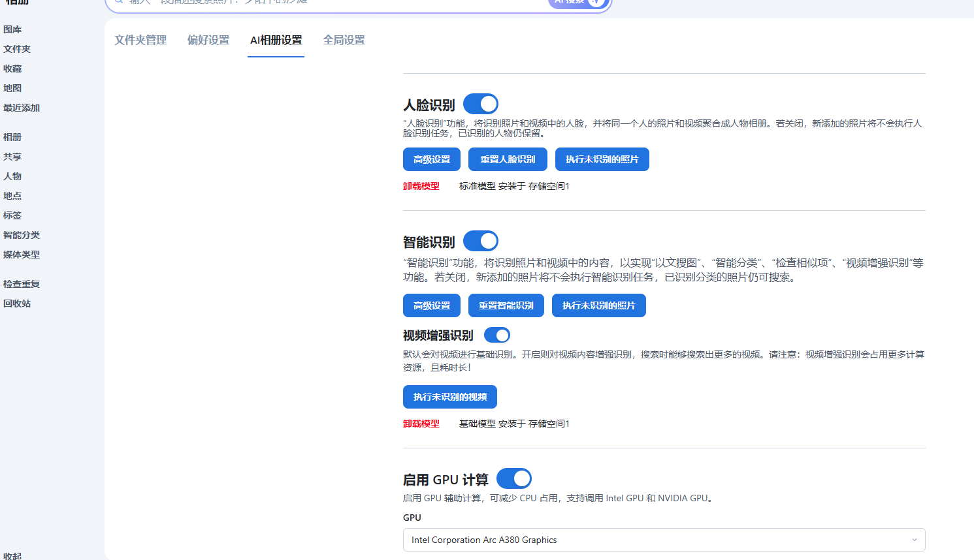Open 智能分类 from the sidebar
974x560 pixels.
(20, 235)
